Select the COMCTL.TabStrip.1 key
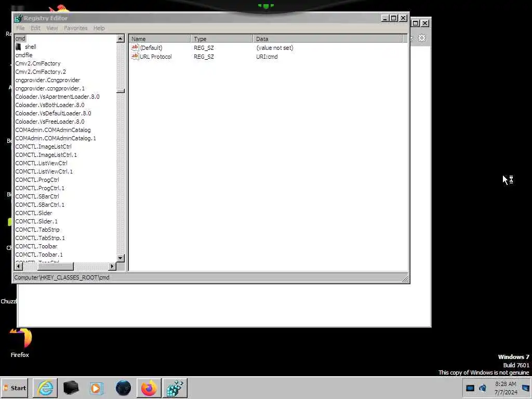Image resolution: width=532 pixels, height=399 pixels. [x=40, y=238]
